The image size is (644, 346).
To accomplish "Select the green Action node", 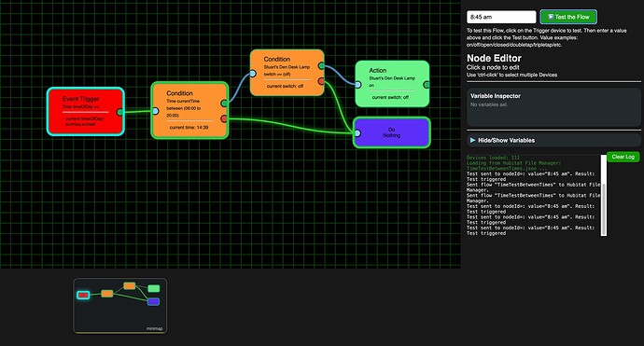I will [392, 84].
